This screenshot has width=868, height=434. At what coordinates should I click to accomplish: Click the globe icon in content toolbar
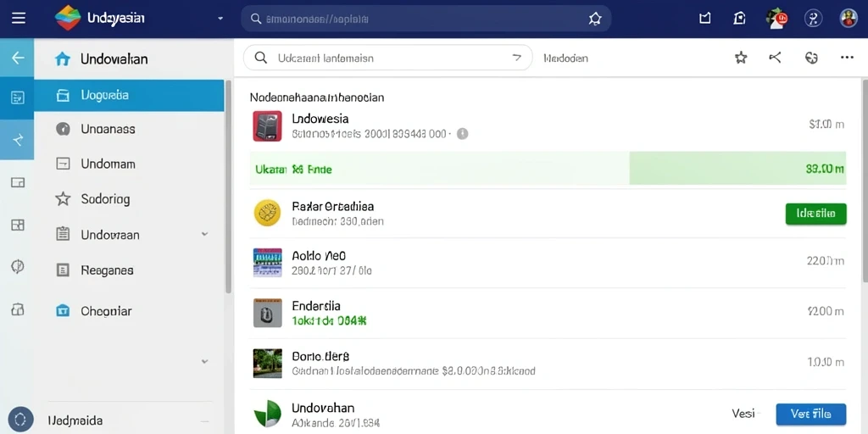click(811, 58)
